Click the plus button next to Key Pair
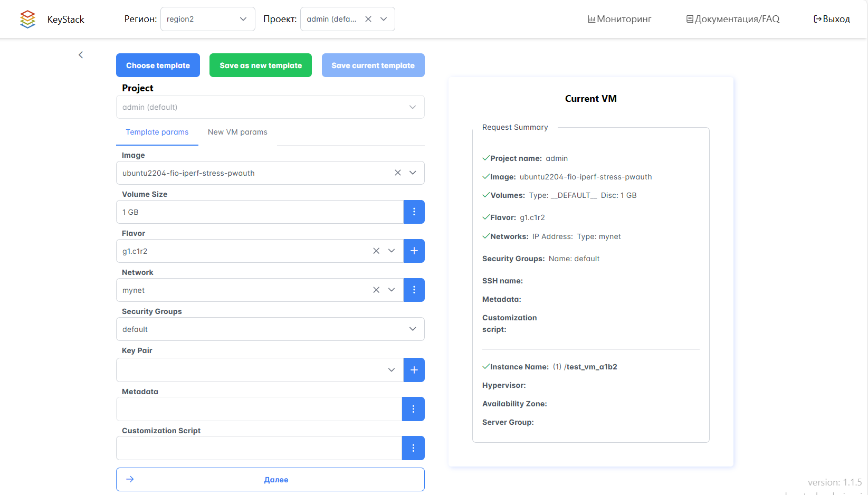868x495 pixels. [414, 370]
